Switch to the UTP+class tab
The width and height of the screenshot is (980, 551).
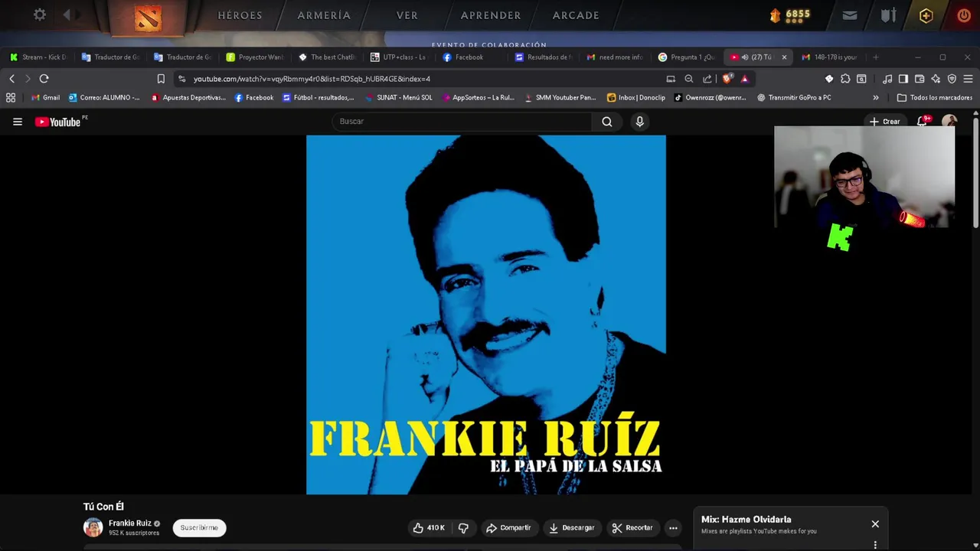tap(399, 57)
